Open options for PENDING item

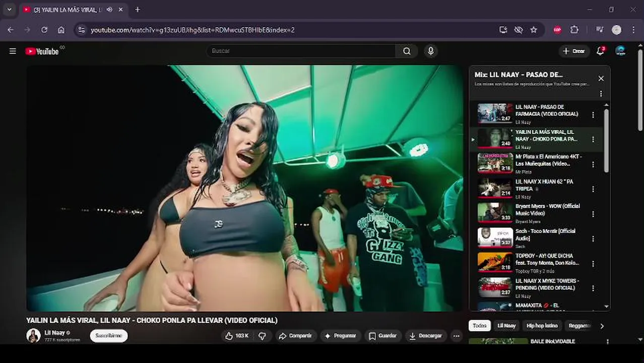(593, 288)
